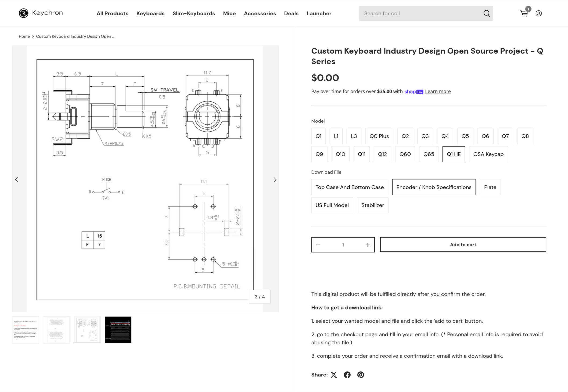Share the product on Facebook
The height and width of the screenshot is (392, 568).
pyautogui.click(x=347, y=375)
